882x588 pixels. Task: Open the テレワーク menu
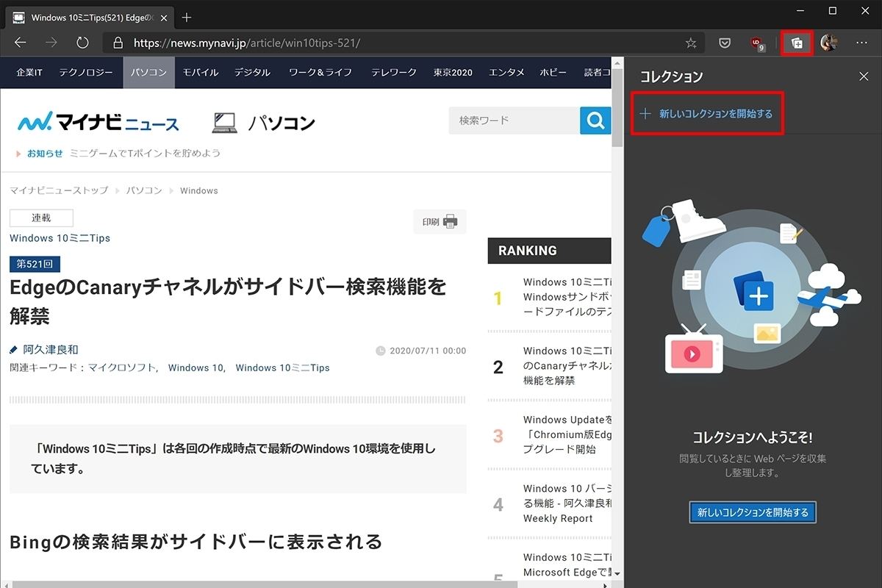coord(394,72)
